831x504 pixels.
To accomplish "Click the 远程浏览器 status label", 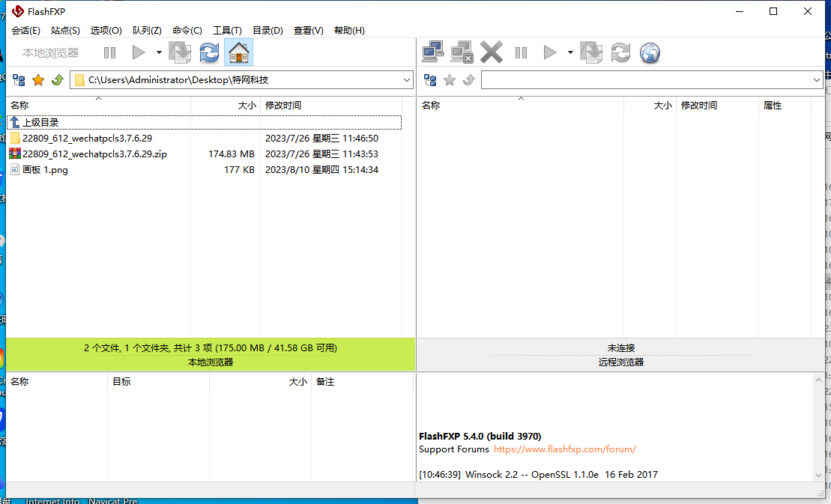I will (x=620, y=362).
